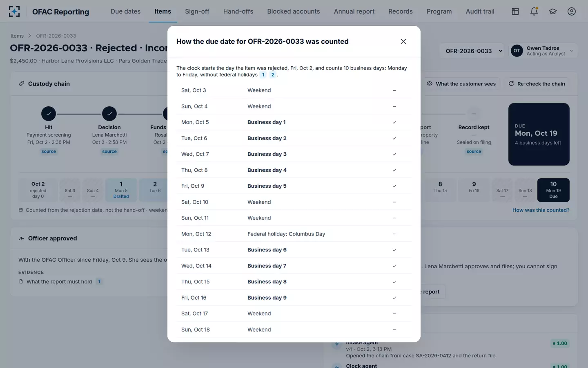Open the Audit trail tab
The image size is (588, 368).
tap(480, 11)
